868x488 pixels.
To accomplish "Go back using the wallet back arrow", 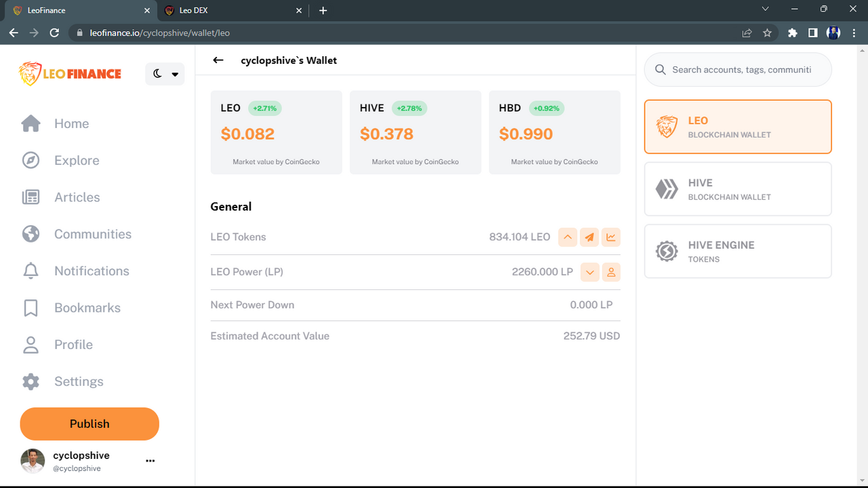I will tap(218, 60).
